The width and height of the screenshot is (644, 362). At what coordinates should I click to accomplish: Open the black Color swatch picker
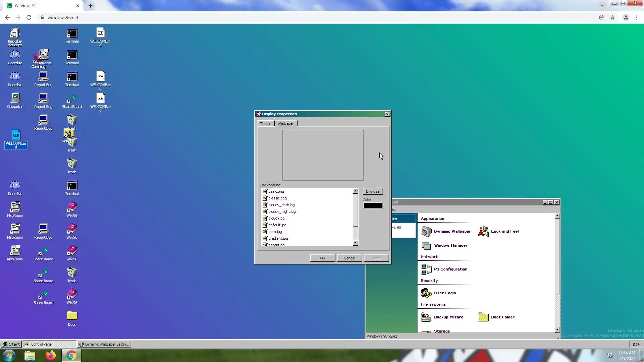[x=373, y=206]
